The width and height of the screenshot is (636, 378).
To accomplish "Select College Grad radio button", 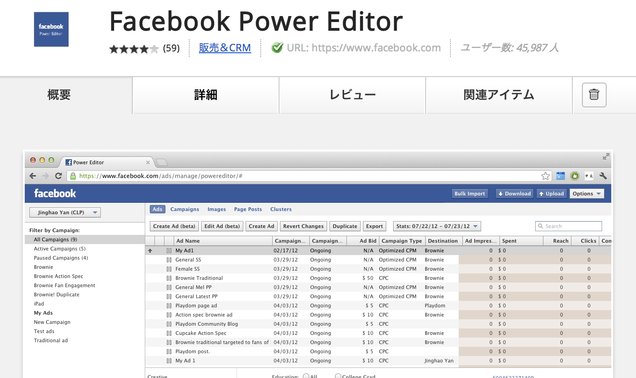I will pyautogui.click(x=338, y=376).
